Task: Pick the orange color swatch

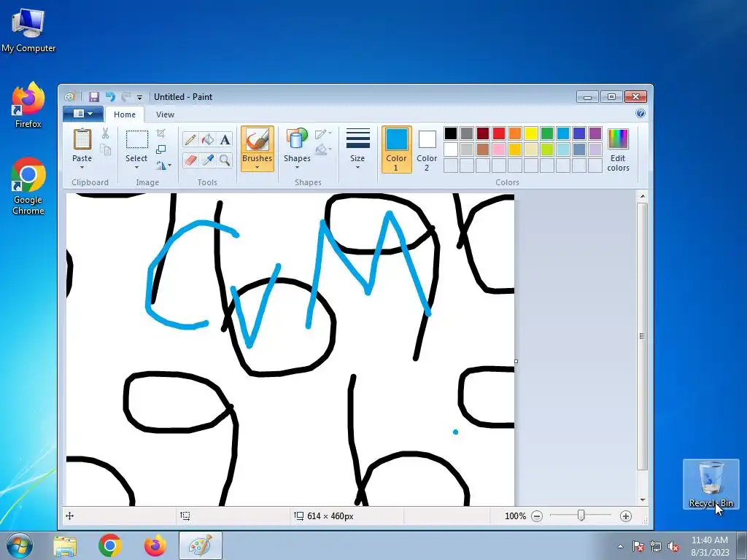Action: click(x=515, y=133)
